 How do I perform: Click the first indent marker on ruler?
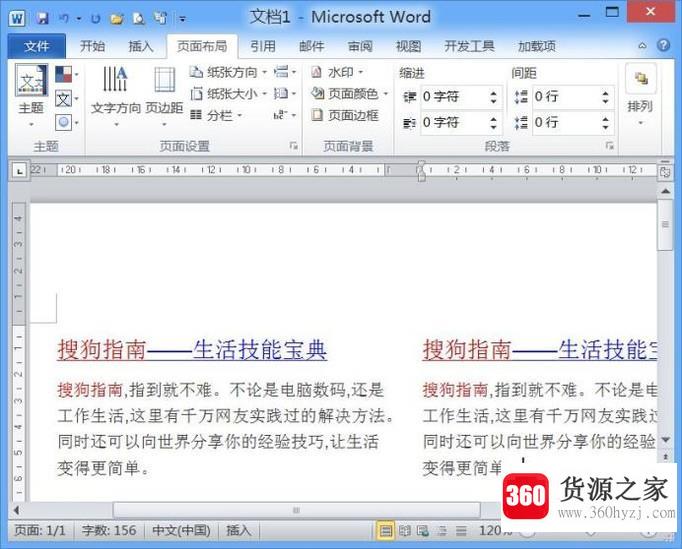421,164
